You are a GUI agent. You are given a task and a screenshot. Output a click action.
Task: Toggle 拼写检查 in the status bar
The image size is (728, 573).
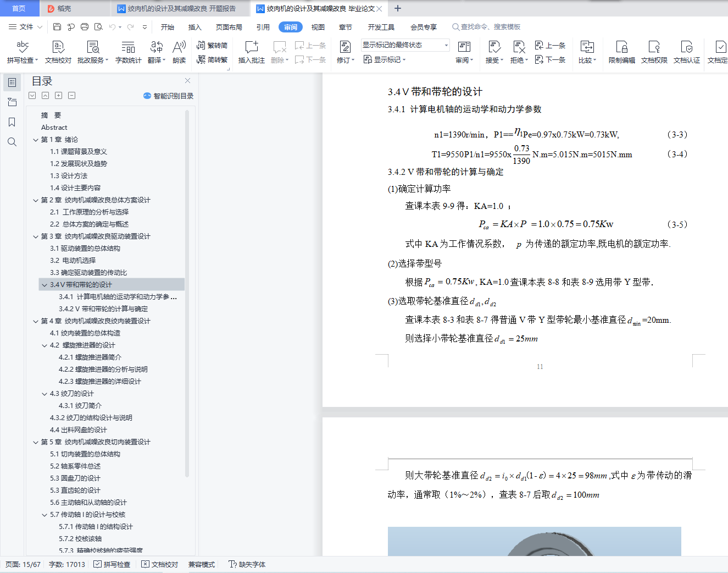tap(112, 564)
